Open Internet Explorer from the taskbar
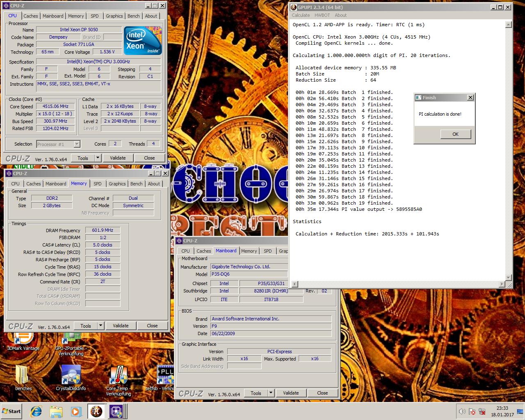525x420 pixels. click(x=36, y=411)
